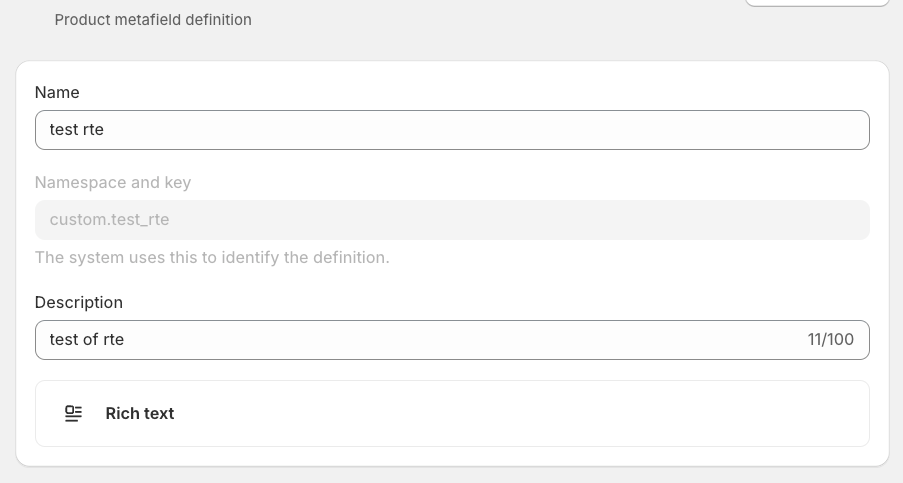Click the namespace identification help text

click(212, 257)
